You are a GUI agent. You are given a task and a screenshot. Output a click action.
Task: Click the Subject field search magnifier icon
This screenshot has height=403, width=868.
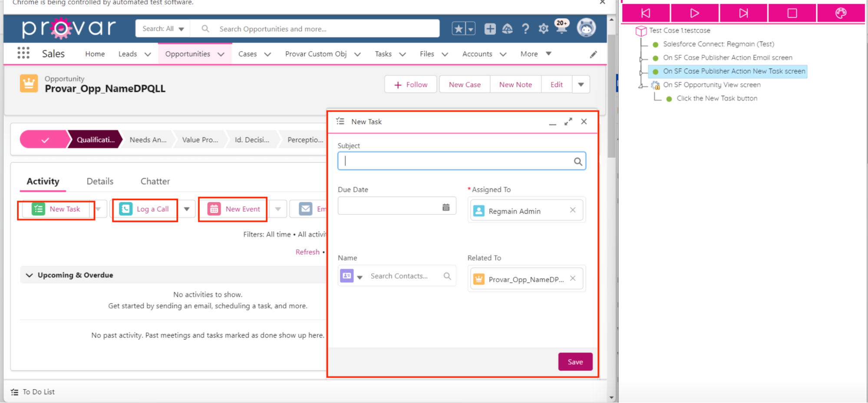[578, 161]
